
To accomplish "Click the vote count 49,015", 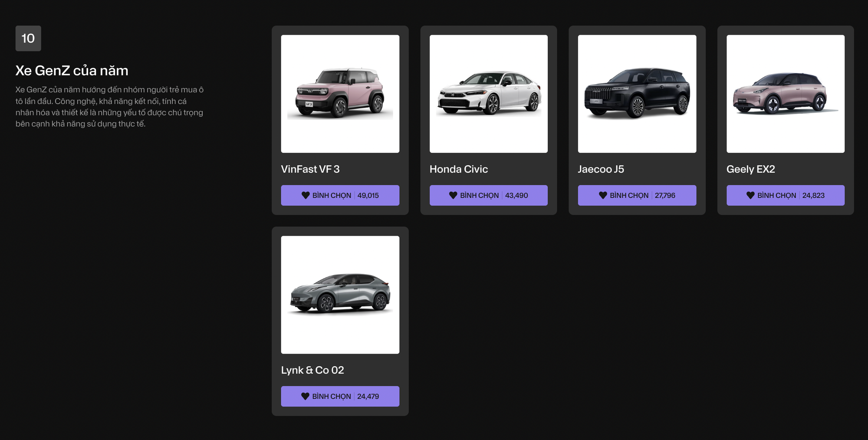I will click(x=368, y=195).
